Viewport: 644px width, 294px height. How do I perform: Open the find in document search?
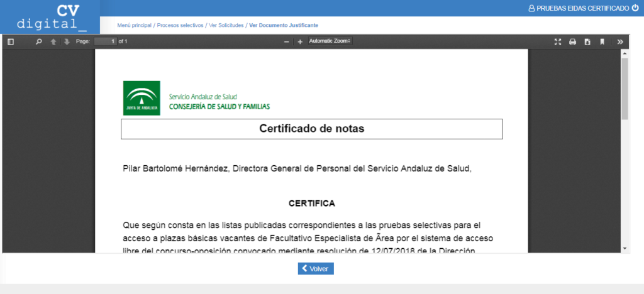(x=39, y=41)
